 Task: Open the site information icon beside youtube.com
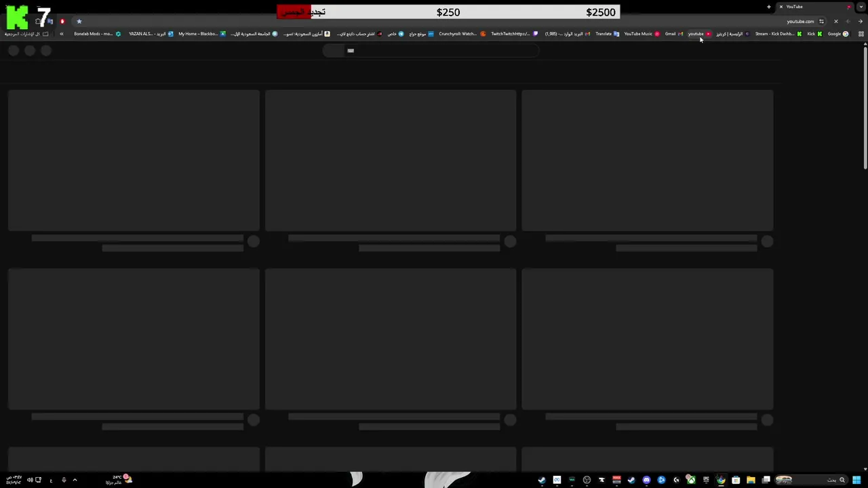click(821, 22)
